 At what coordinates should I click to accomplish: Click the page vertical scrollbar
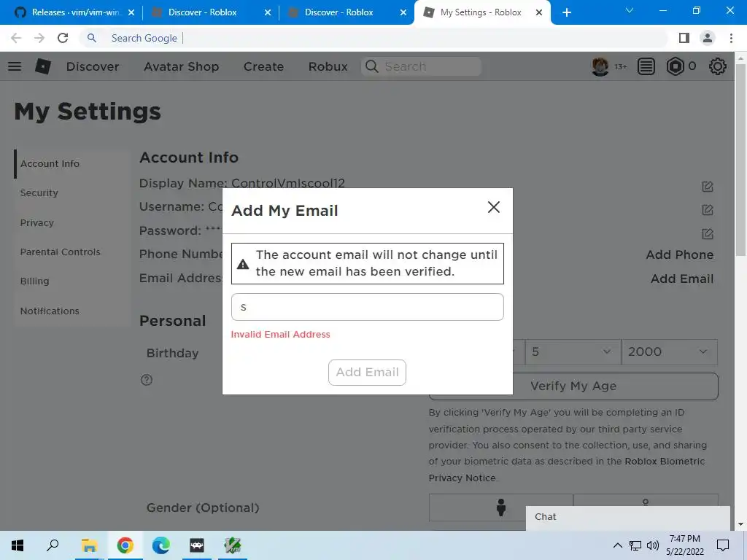[x=740, y=161]
